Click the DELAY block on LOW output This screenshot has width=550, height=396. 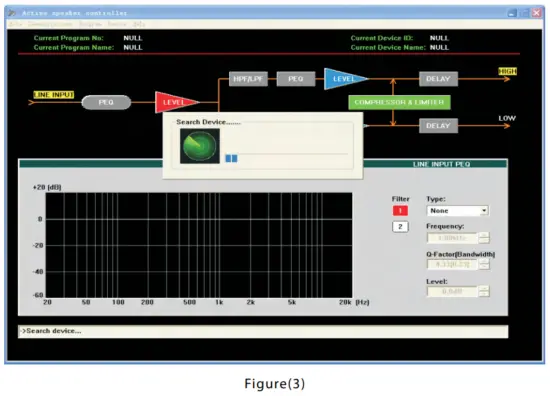pos(438,126)
